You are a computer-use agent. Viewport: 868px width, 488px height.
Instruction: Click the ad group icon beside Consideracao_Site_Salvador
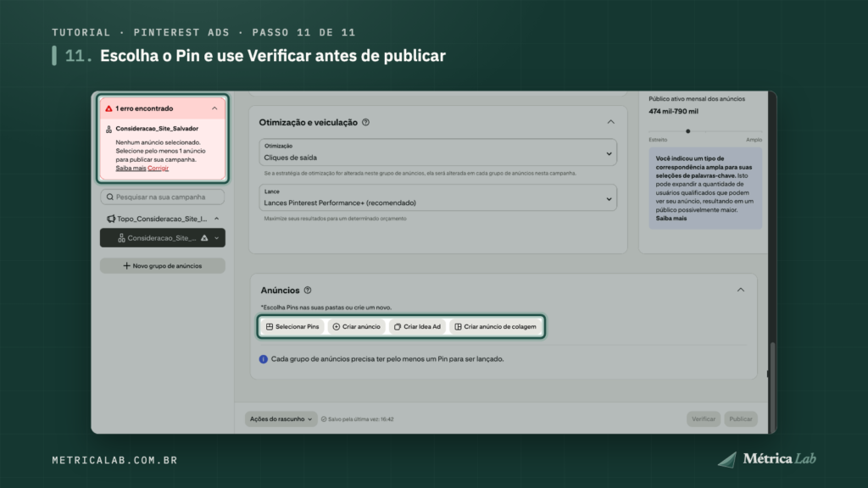[x=109, y=129]
